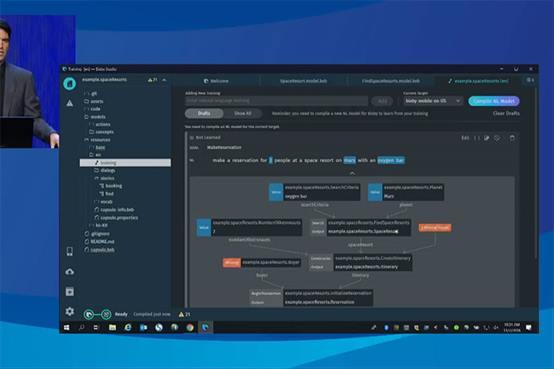Click the natural language training input field
Viewport: 554px width, 369px height.
276,101
